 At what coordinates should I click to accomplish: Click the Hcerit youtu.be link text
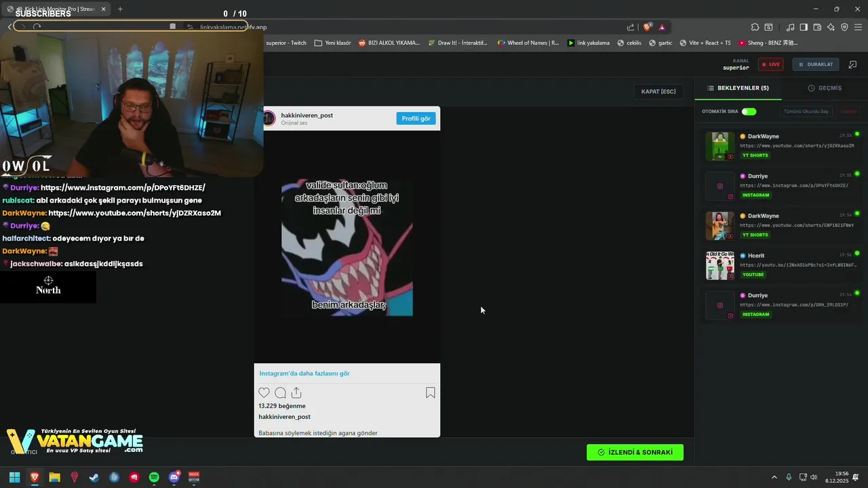pyautogui.click(x=798, y=265)
